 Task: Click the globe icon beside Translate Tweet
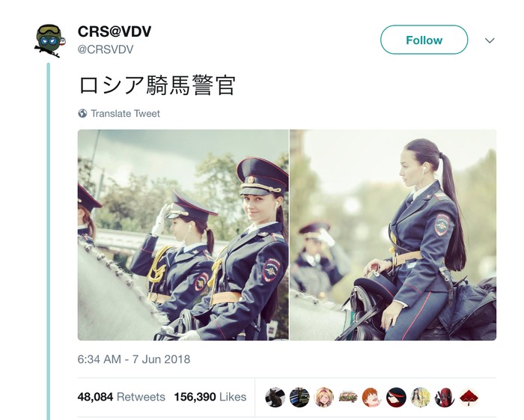(82, 114)
